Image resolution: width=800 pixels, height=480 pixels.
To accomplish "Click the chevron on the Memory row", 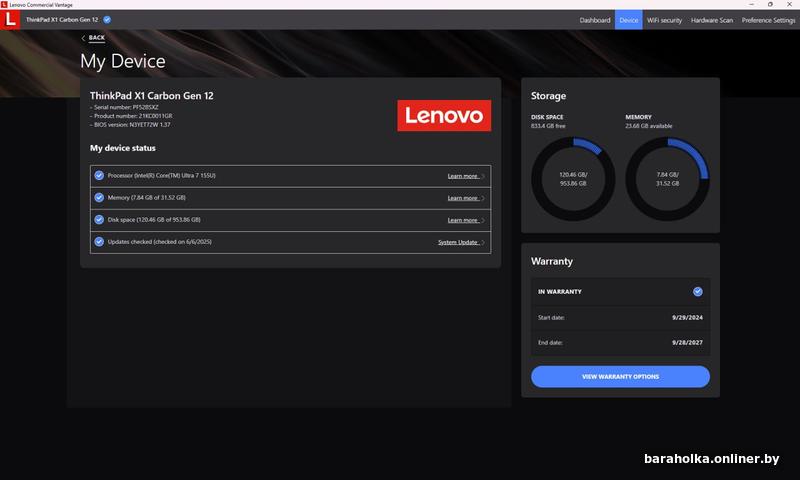I will [x=483, y=198].
